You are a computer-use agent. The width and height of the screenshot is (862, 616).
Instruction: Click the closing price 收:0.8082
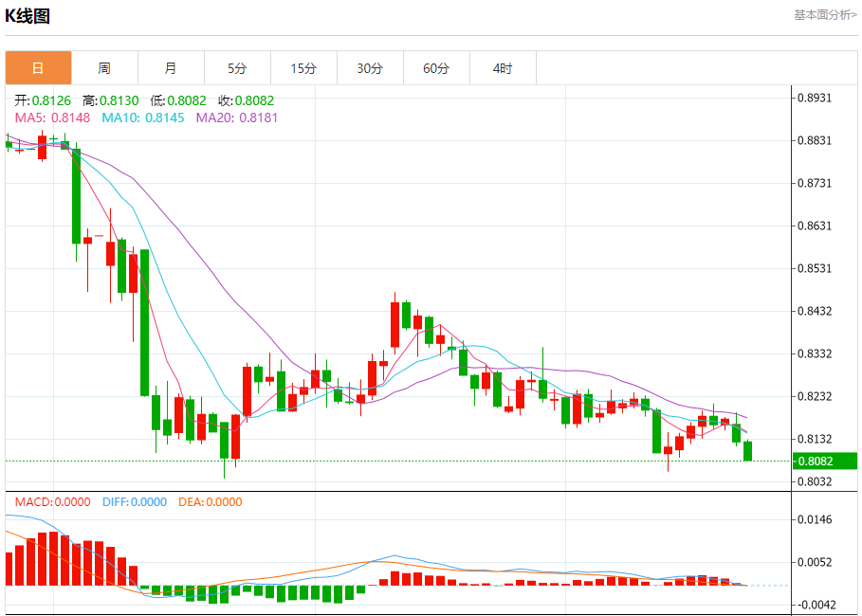pos(246,100)
